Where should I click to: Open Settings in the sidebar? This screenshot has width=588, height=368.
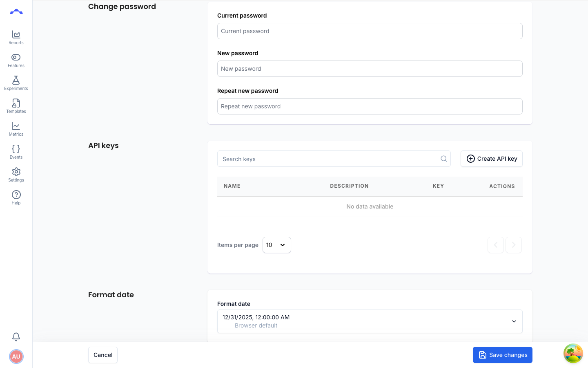click(x=16, y=175)
